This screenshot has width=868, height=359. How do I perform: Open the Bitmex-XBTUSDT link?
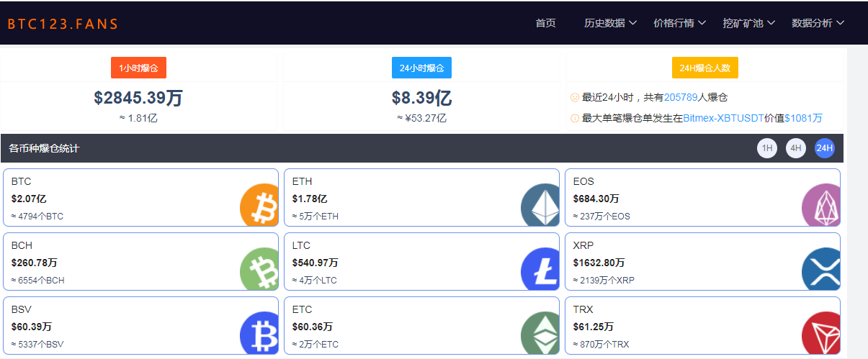coord(723,118)
